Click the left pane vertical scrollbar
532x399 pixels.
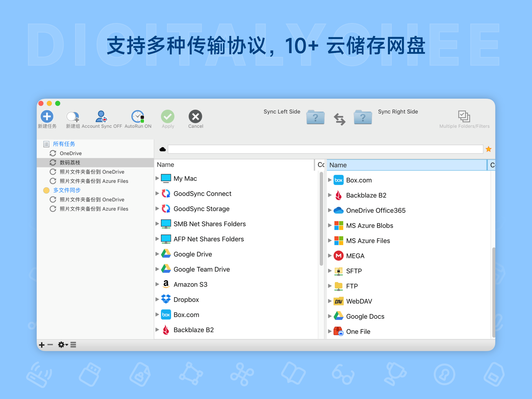[321, 219]
